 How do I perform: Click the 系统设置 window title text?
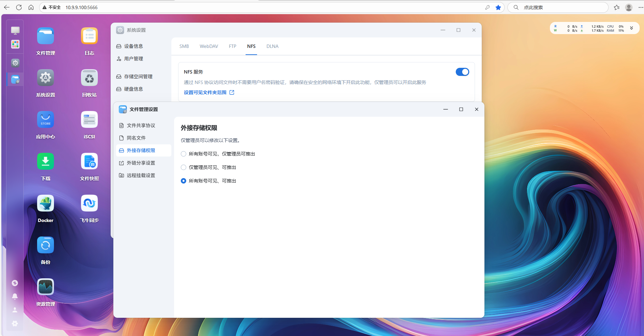(x=136, y=30)
